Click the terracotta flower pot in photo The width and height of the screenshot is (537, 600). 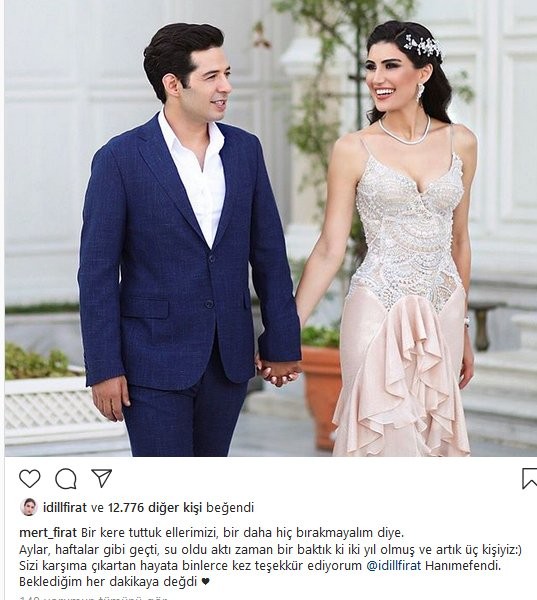coord(321,396)
